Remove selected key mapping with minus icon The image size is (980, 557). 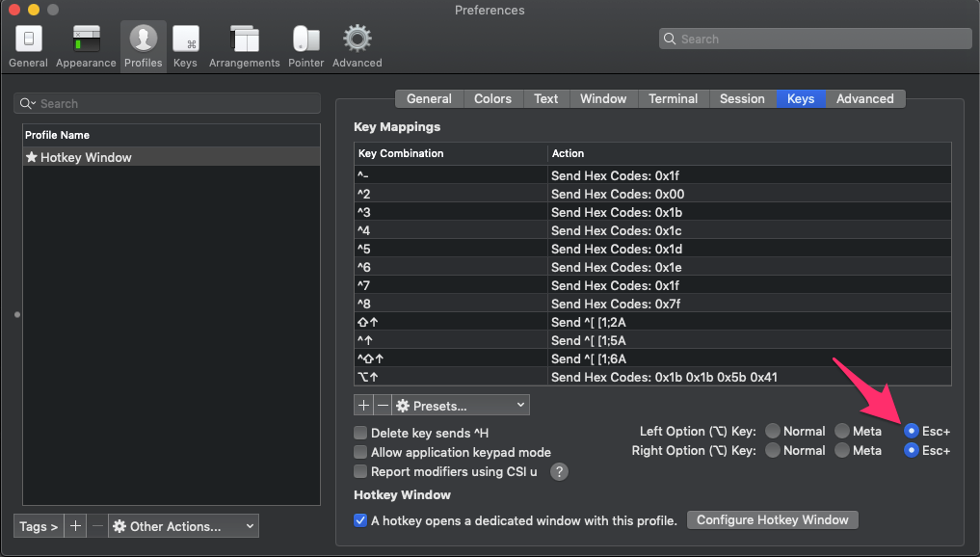[x=382, y=405]
